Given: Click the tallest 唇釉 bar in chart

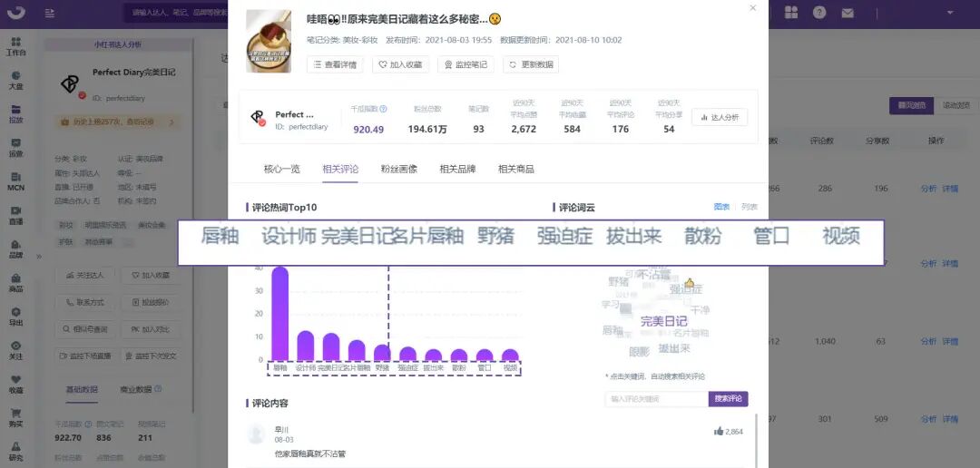Looking at the screenshot, I should pyautogui.click(x=280, y=314).
